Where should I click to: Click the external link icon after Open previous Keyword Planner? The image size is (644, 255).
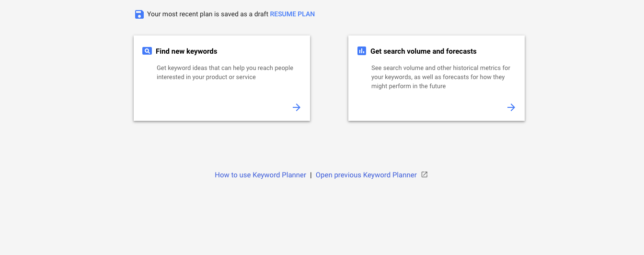click(x=424, y=174)
